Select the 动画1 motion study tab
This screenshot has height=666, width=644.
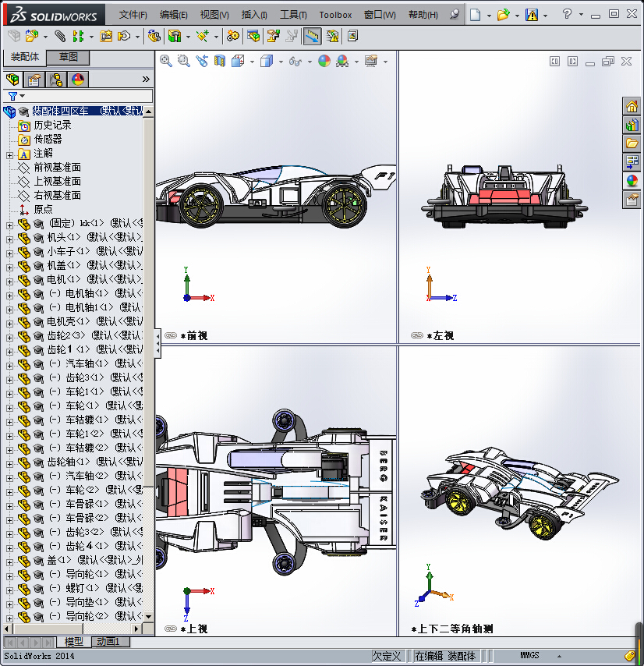tap(111, 641)
